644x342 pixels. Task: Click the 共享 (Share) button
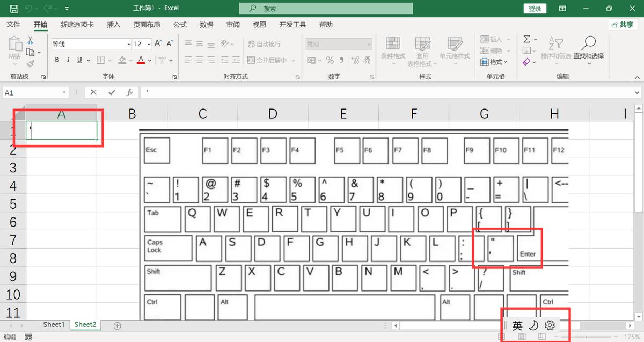623,25
